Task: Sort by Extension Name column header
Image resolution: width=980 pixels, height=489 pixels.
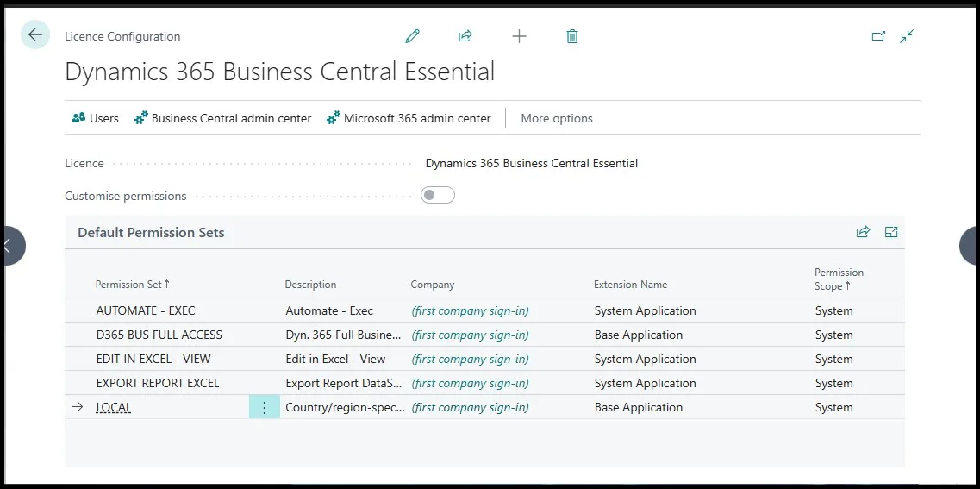Action: point(631,285)
